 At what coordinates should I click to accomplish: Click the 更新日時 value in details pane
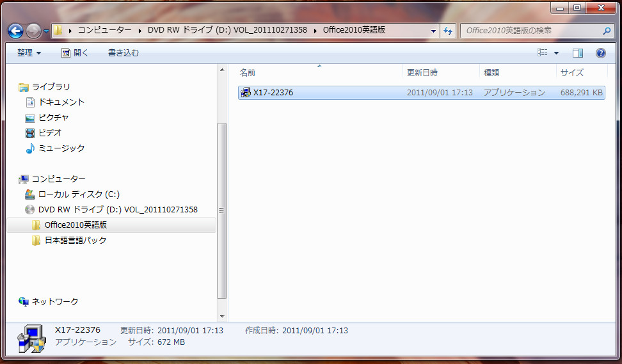(x=191, y=330)
